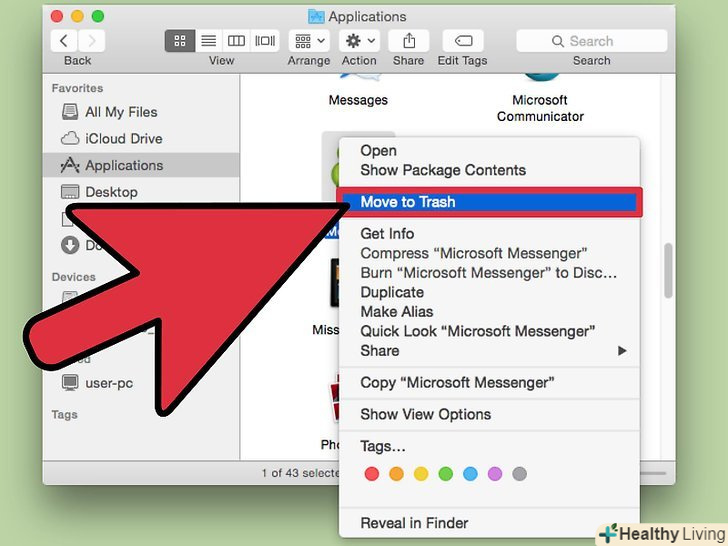Switch to list view
Image resolution: width=728 pixels, height=546 pixels.
208,41
